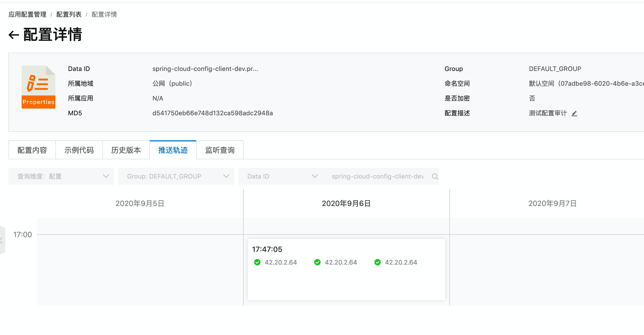This screenshot has height=335, width=644.
Task: Switch to the 历史版本 tab
Action: [x=126, y=150]
